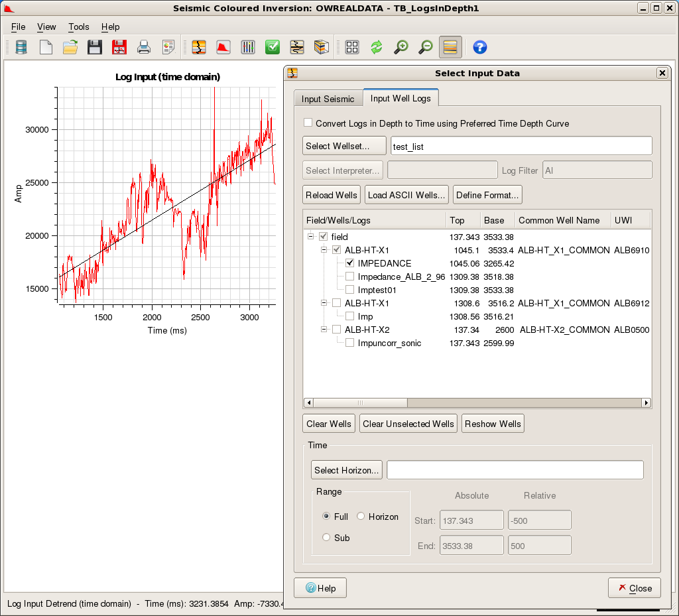Select the Sub range radio button
The height and width of the screenshot is (616, 679).
tap(326, 537)
